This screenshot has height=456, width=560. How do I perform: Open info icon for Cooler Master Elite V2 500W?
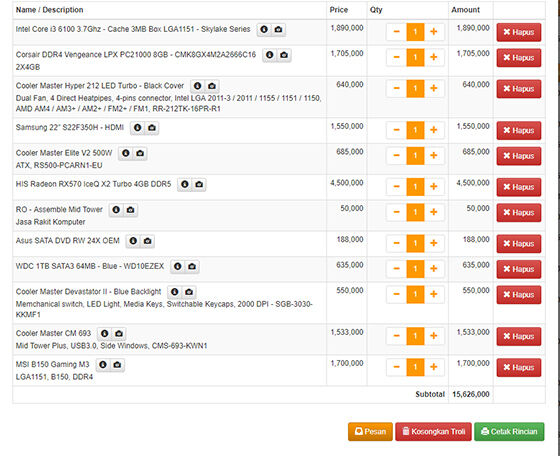(x=126, y=153)
